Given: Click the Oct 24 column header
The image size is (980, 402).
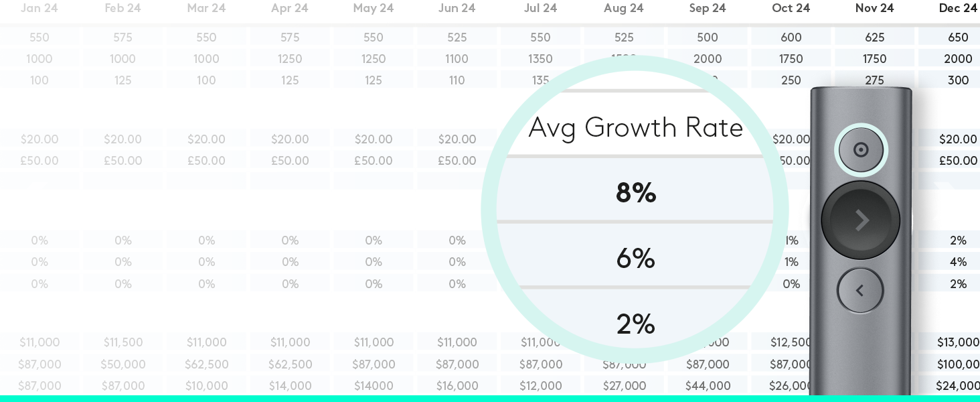Looking at the screenshot, I should pos(791,8).
